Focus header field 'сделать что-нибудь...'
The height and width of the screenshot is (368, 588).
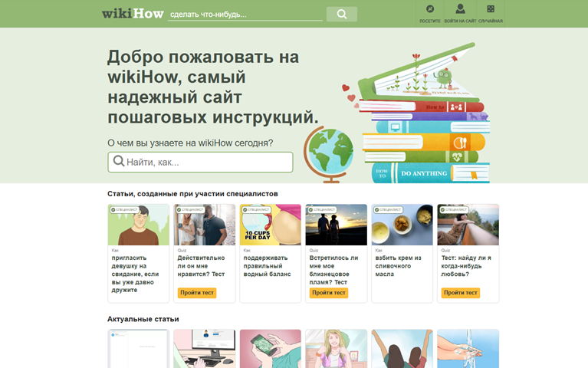(245, 15)
